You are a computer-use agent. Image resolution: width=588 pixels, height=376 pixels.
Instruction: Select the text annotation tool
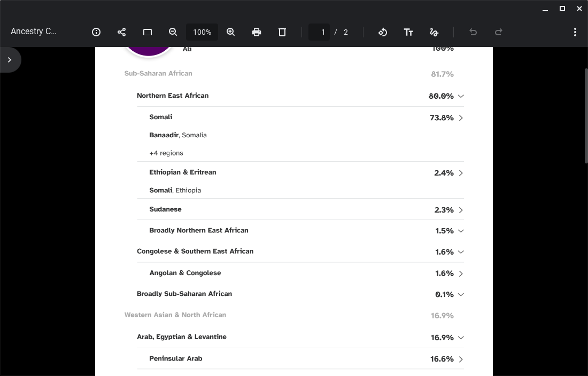coord(408,32)
